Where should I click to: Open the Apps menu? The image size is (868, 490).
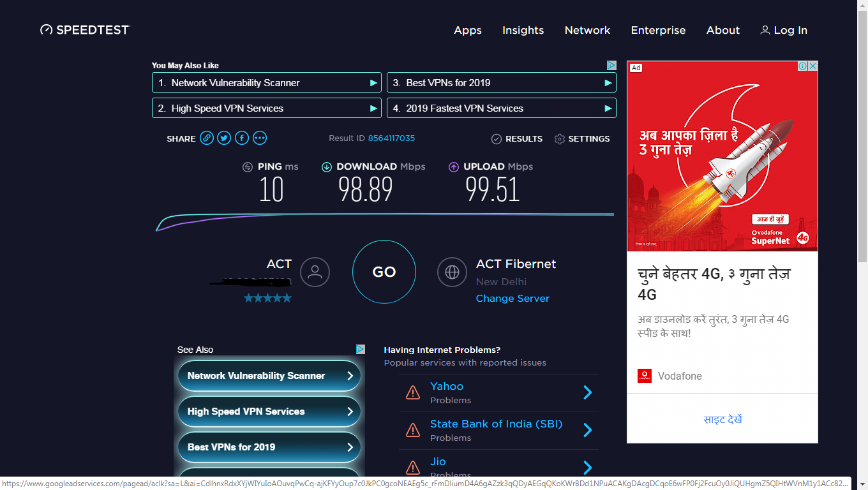pyautogui.click(x=468, y=31)
